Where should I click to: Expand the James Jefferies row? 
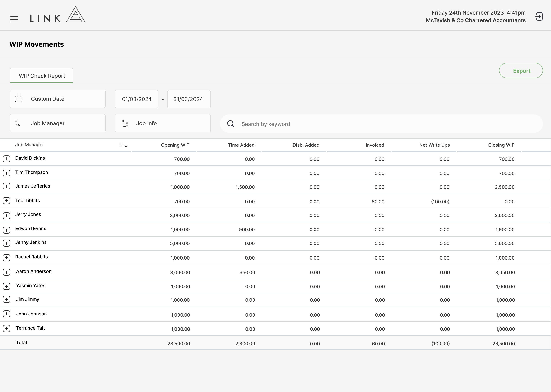(7, 186)
